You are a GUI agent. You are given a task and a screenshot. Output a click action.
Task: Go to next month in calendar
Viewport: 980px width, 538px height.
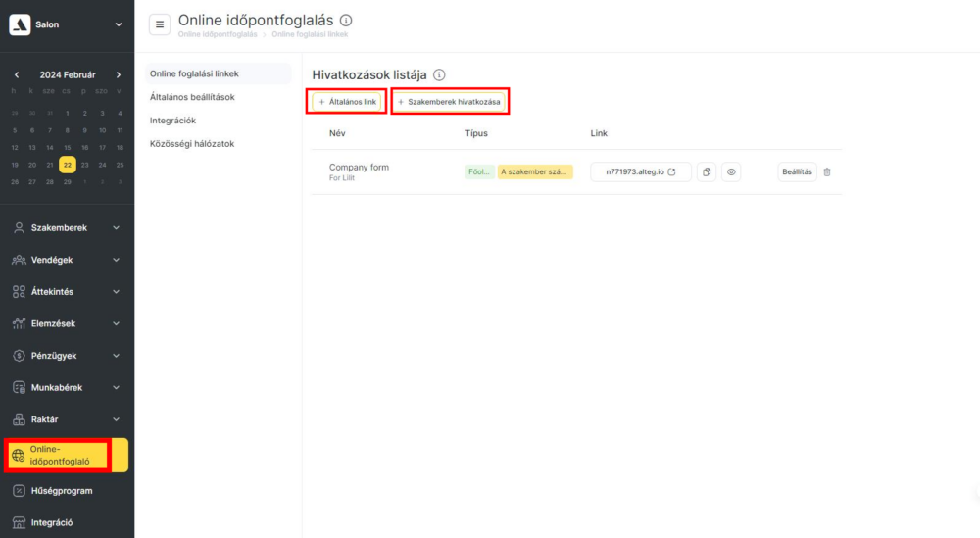pos(119,75)
